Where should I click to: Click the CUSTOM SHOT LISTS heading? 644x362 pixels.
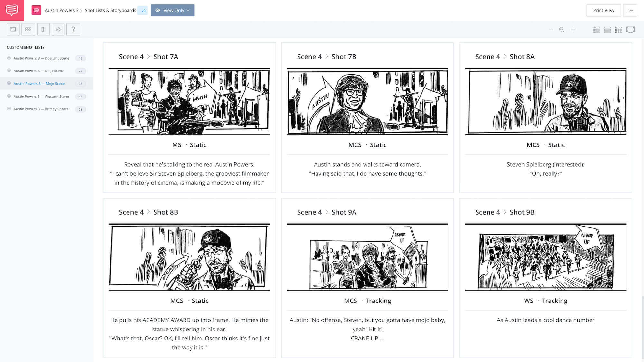[26, 47]
